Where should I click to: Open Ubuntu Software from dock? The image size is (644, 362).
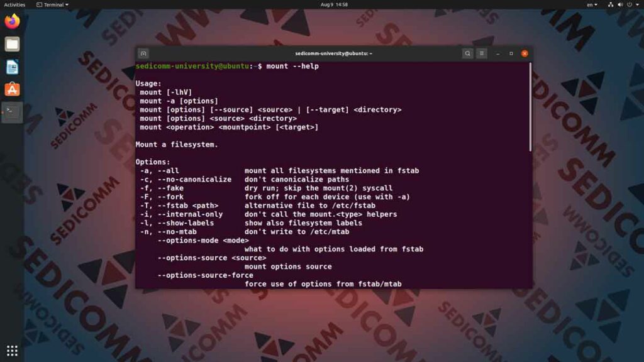[x=12, y=89]
